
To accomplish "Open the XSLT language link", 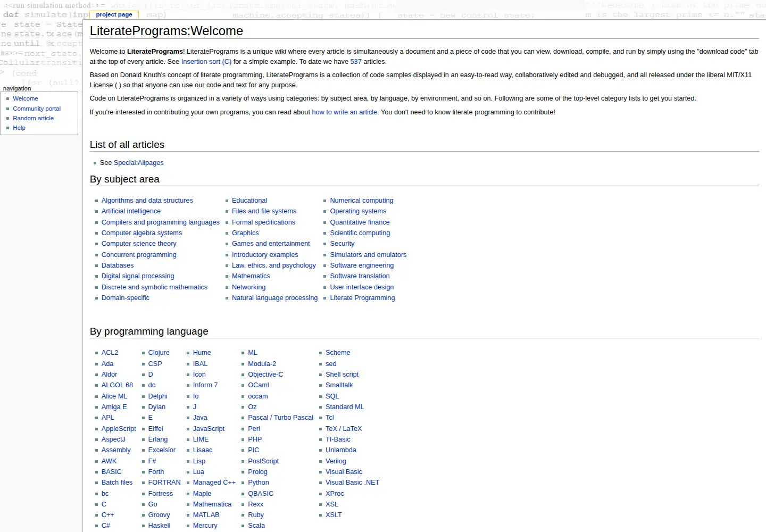I will point(334,515).
